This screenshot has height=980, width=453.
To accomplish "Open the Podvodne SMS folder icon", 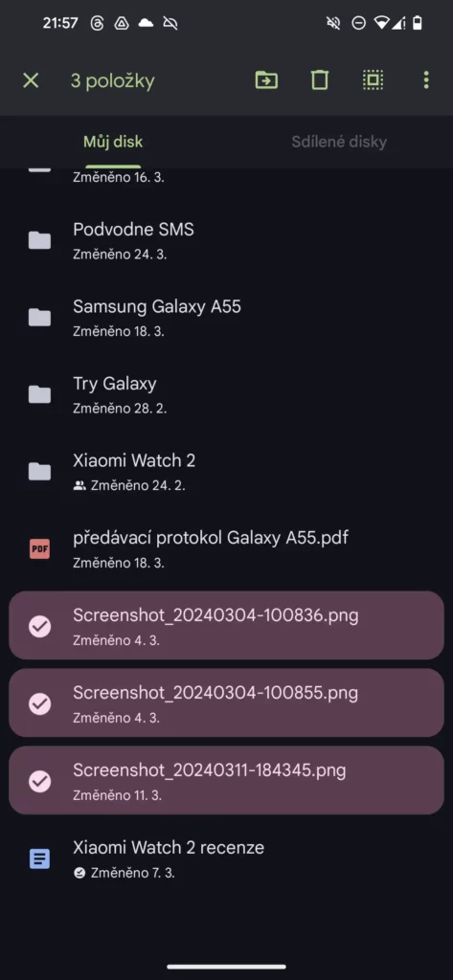I will (x=39, y=240).
